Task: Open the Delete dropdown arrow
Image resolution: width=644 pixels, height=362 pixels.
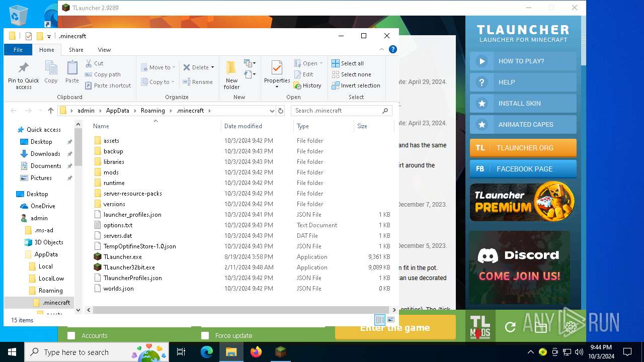Action: pos(212,67)
